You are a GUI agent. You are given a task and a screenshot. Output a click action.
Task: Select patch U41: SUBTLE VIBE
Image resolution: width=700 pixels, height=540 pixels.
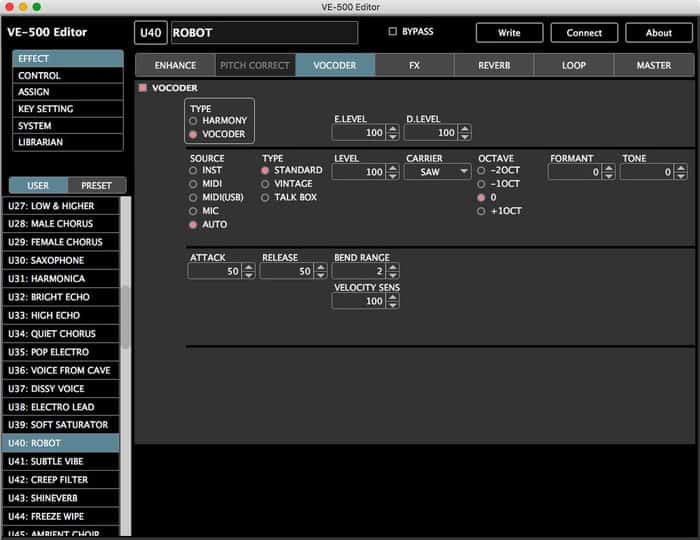61,461
